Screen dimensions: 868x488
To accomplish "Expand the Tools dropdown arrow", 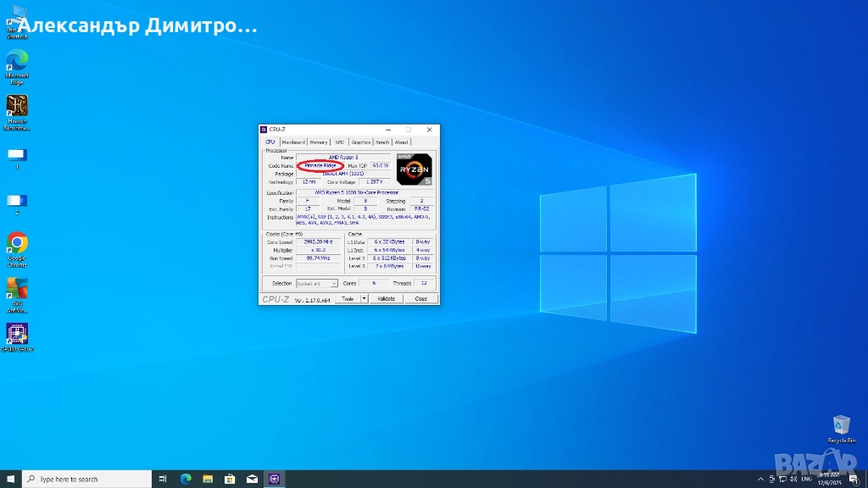I will [x=364, y=299].
